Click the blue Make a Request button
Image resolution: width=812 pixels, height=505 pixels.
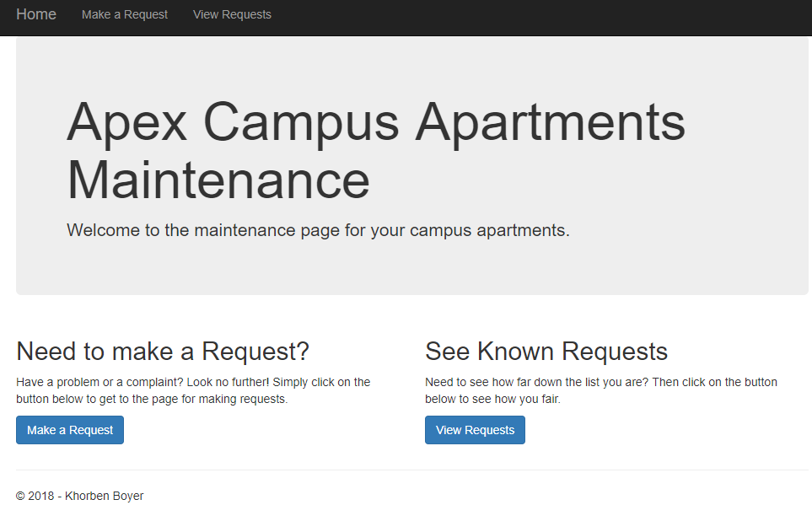coord(70,430)
